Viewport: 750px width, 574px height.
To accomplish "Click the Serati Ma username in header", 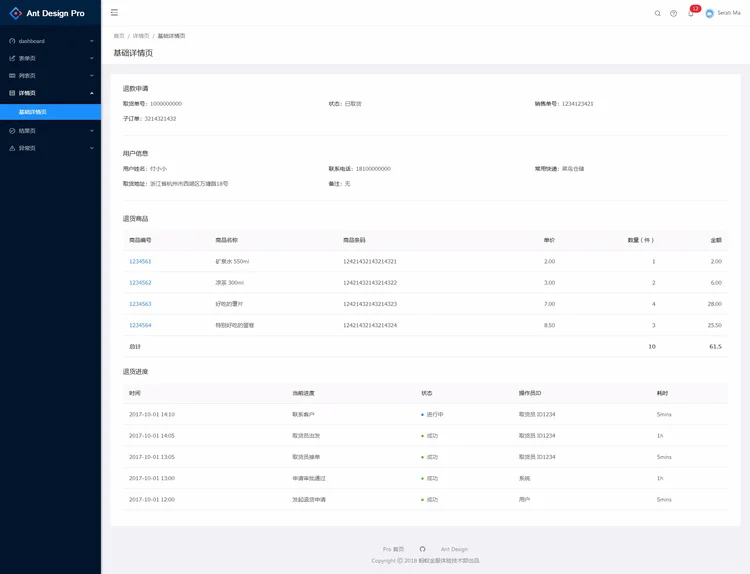I will pyautogui.click(x=729, y=13).
